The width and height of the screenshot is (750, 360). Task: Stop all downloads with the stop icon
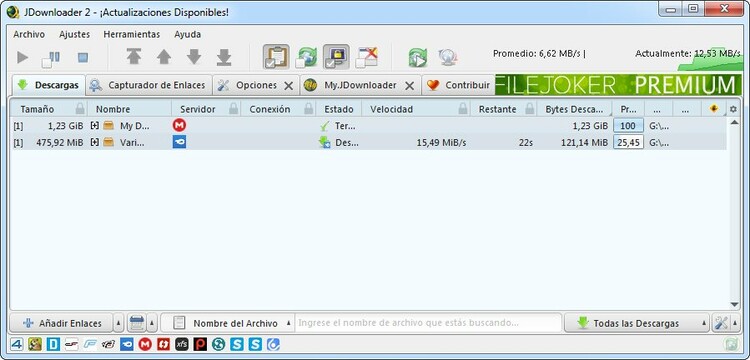83,57
